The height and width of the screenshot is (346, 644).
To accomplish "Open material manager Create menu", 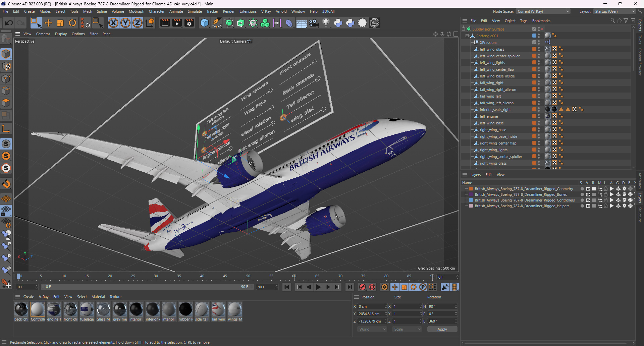I will click(29, 297).
